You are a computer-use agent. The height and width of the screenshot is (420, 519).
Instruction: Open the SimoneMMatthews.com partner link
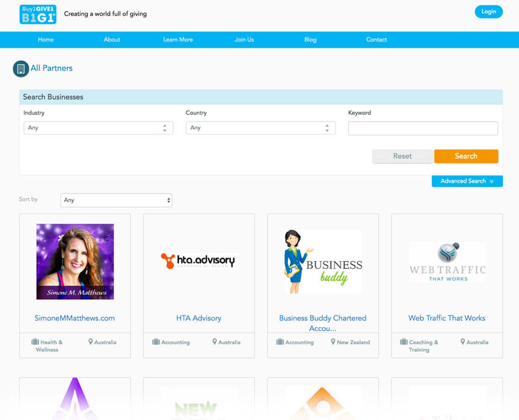pos(75,318)
